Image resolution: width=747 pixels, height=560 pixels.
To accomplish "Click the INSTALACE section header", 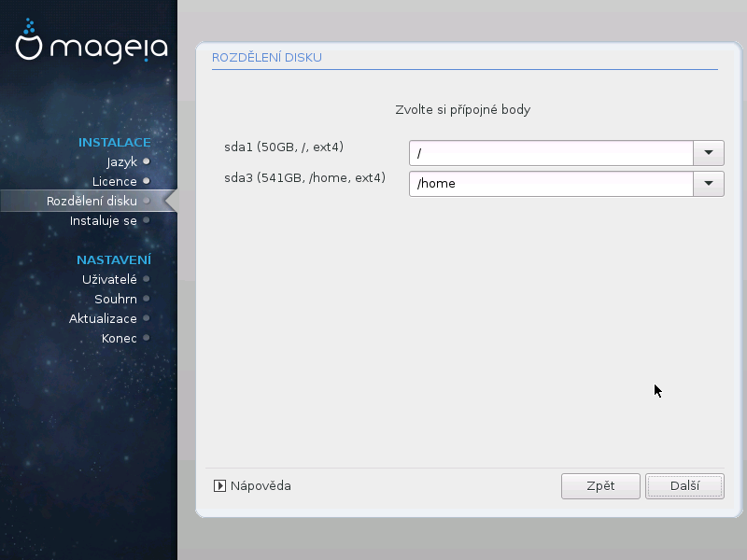I will (x=114, y=143).
